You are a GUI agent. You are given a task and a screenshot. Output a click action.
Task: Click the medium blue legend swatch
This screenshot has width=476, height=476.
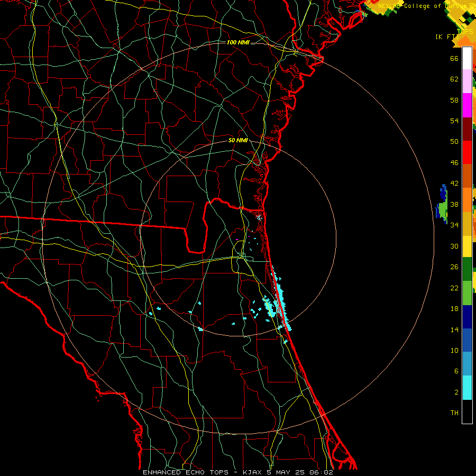467,340
